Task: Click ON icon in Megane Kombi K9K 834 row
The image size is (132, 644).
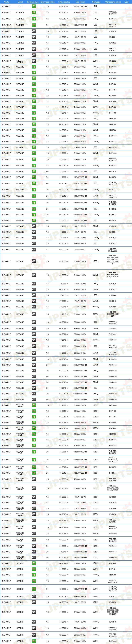Action: coord(34,503)
